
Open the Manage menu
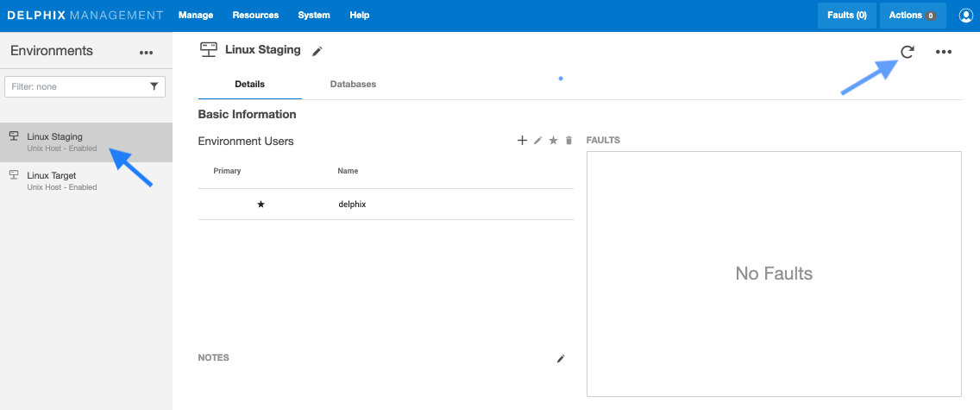(x=195, y=16)
